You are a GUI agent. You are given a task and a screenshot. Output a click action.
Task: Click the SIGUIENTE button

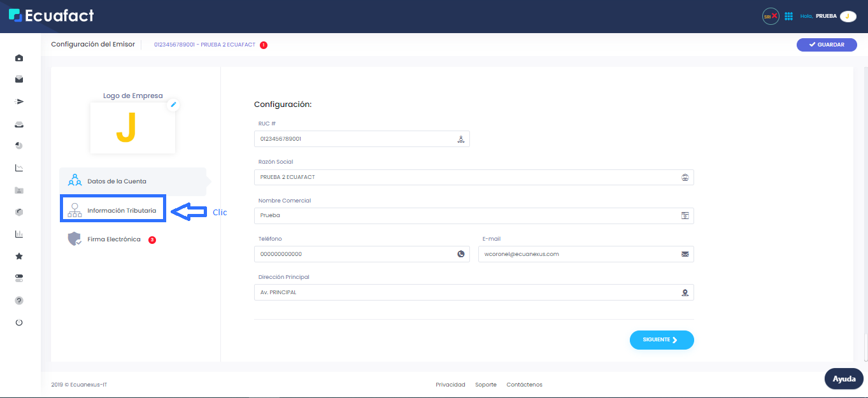662,339
